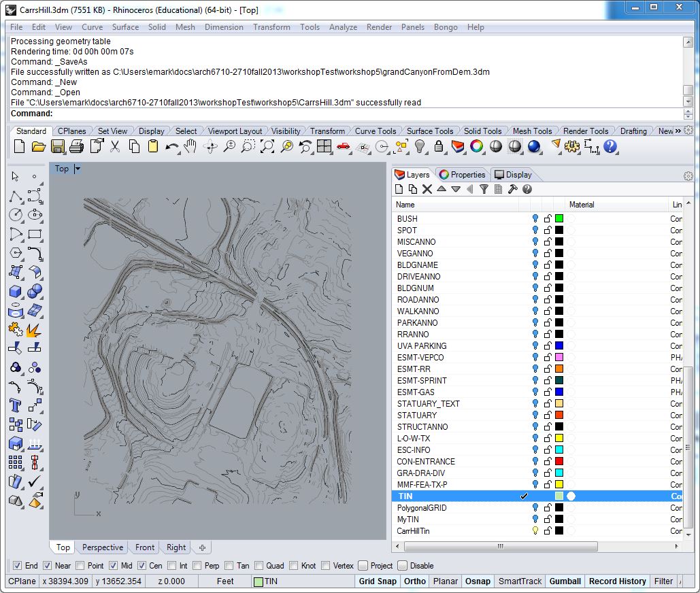700x593 pixels.
Task: Cut selection with the scissors icon
Action: click(115, 146)
